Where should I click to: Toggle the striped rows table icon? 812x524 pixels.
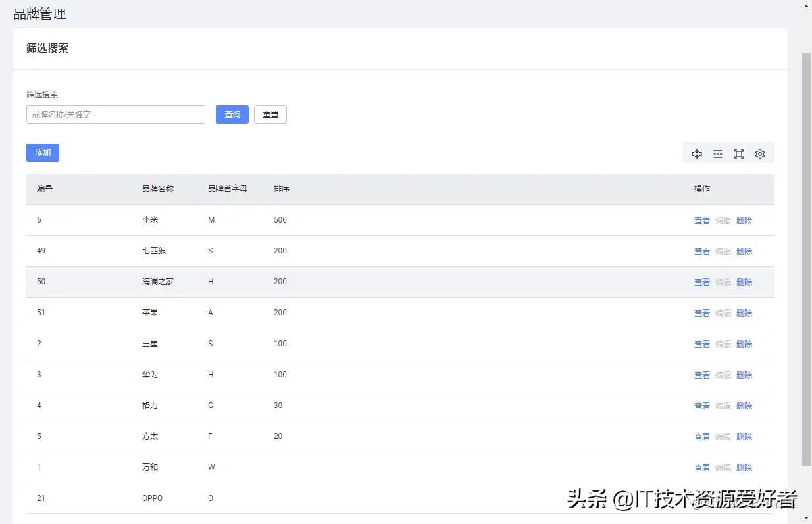718,153
